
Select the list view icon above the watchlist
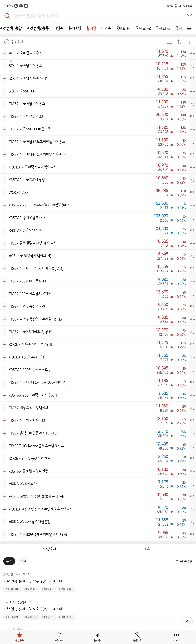click(x=169, y=42)
